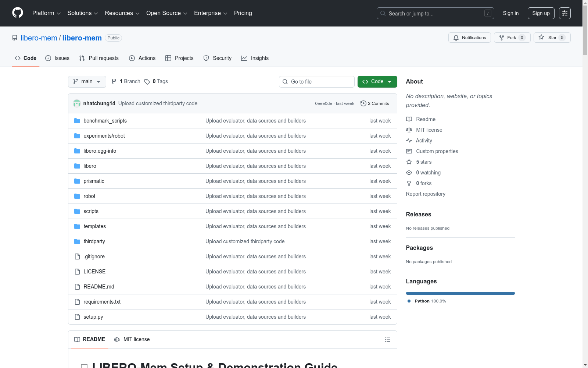The image size is (588, 368).
Task: Open the README.md file name
Action: [99, 287]
